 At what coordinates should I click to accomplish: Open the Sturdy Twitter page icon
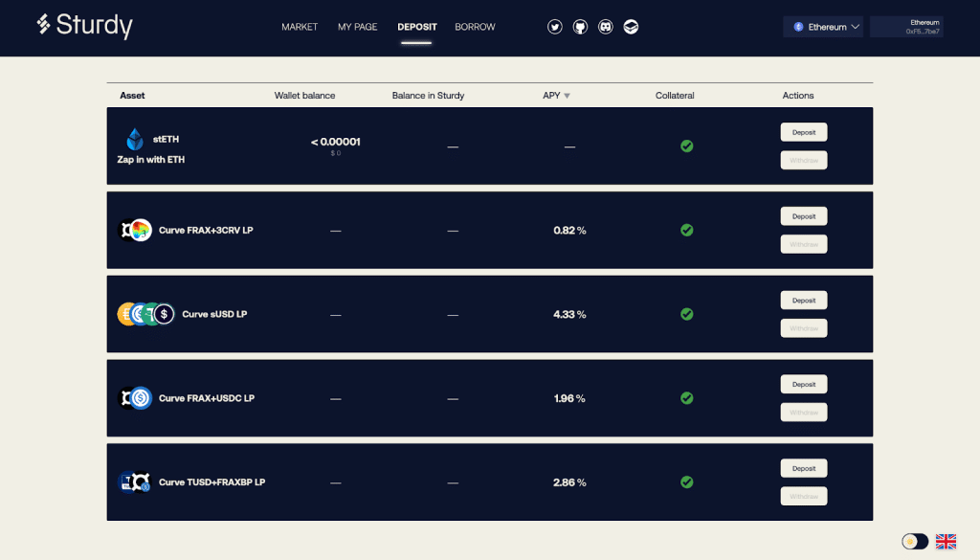[x=554, y=27]
